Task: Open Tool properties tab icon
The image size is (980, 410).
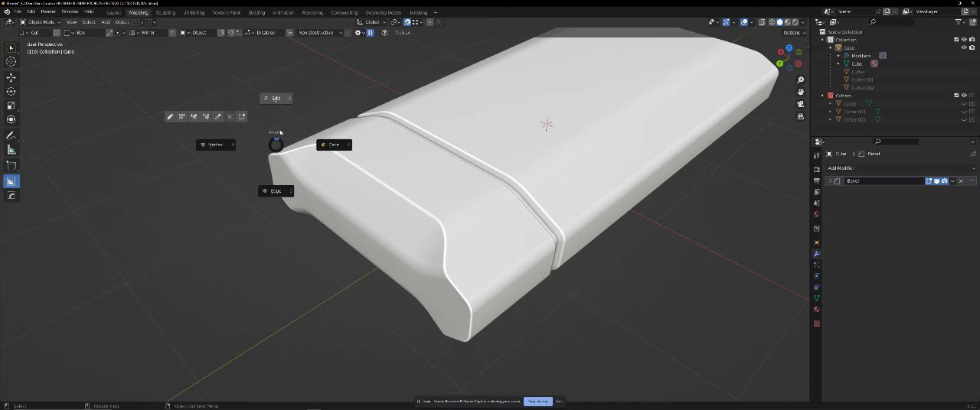Action: pos(816,155)
